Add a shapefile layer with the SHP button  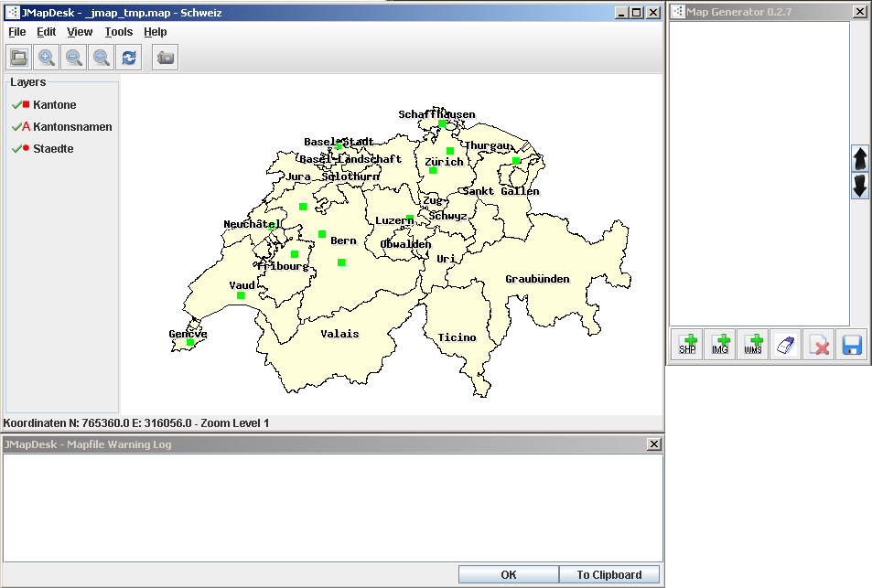(687, 345)
